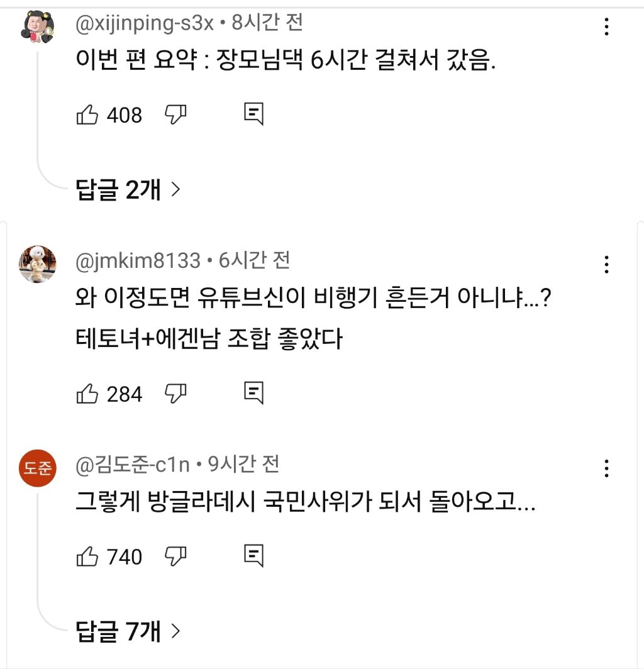
Task: Open more options for @jmkim8133 comment
Action: (606, 264)
